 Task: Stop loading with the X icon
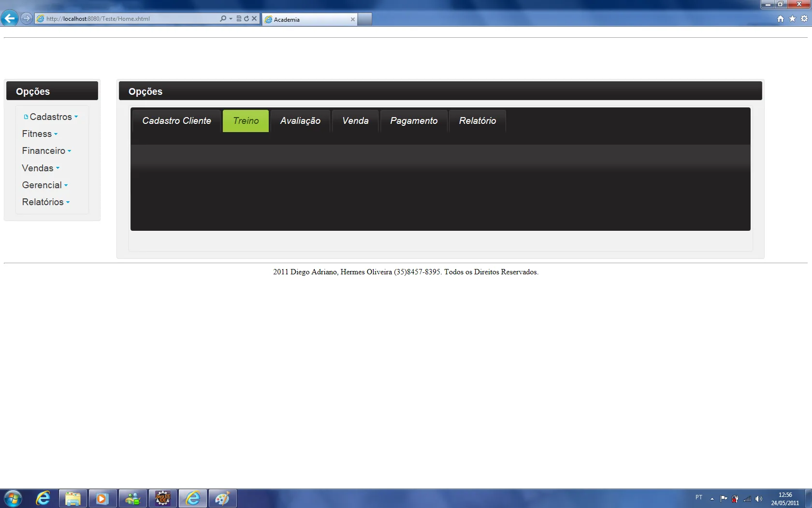tap(254, 18)
